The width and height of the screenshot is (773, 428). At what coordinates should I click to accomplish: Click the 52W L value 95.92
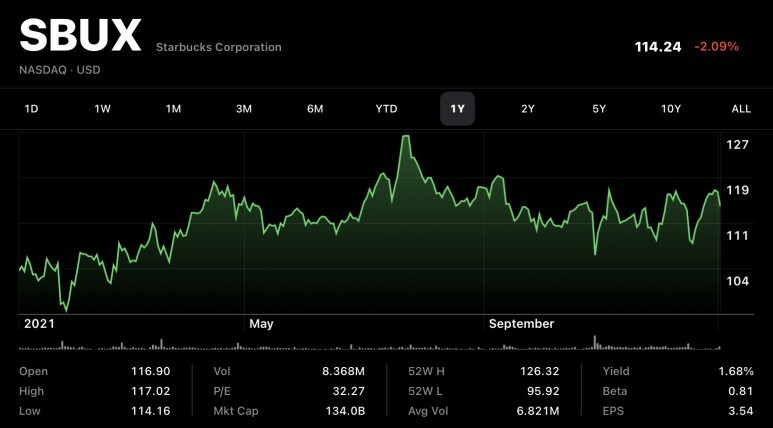pos(543,391)
